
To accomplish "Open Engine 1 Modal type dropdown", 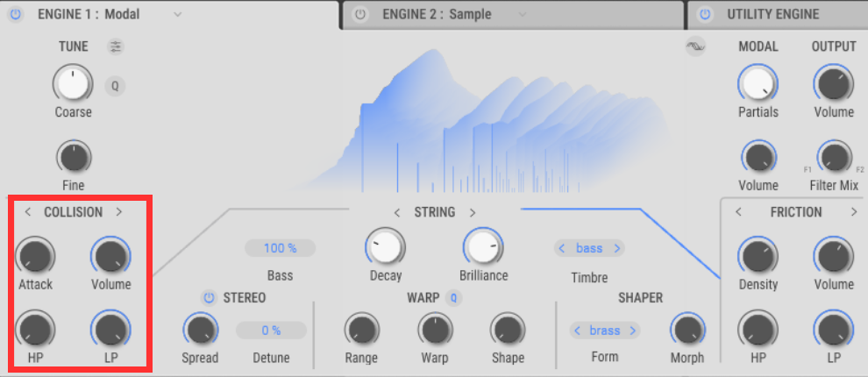I will 177,14.
